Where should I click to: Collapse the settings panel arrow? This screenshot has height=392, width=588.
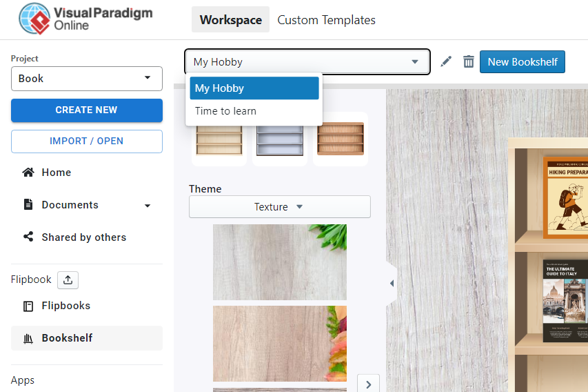pos(392,283)
